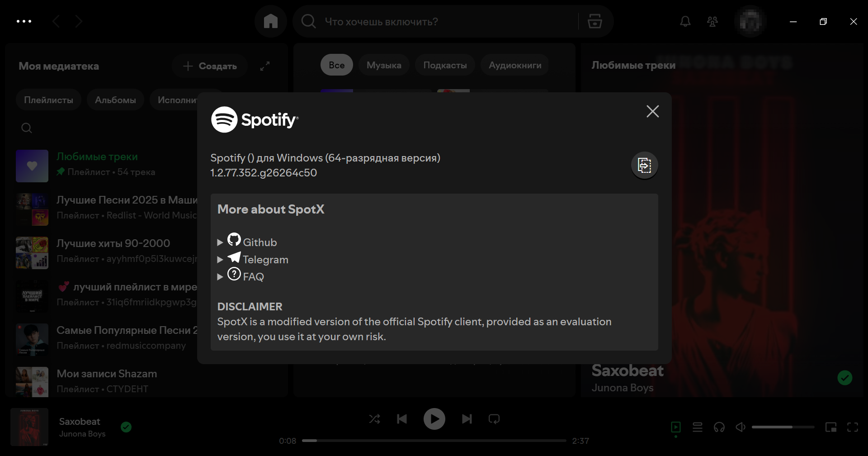Click Лучшие хиты 90-2000 cover thumbnail
Screen dimensions: 868x456
coord(32,253)
